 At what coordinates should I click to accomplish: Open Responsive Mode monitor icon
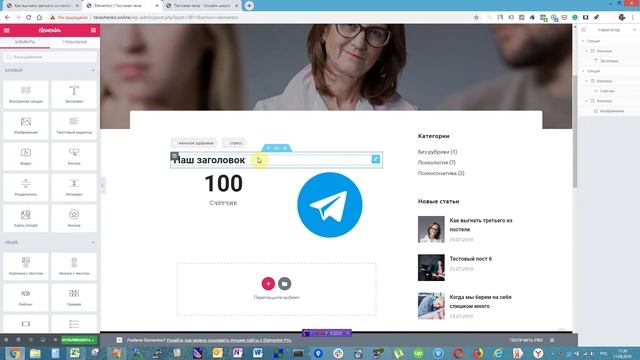point(43,340)
